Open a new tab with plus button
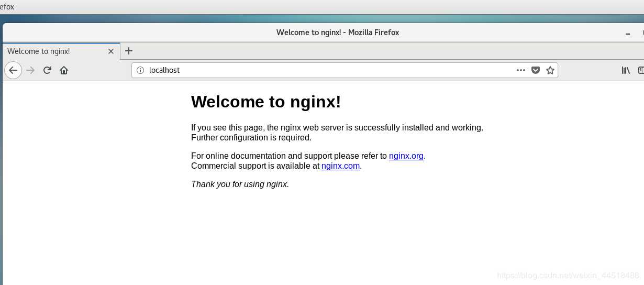 [129, 51]
